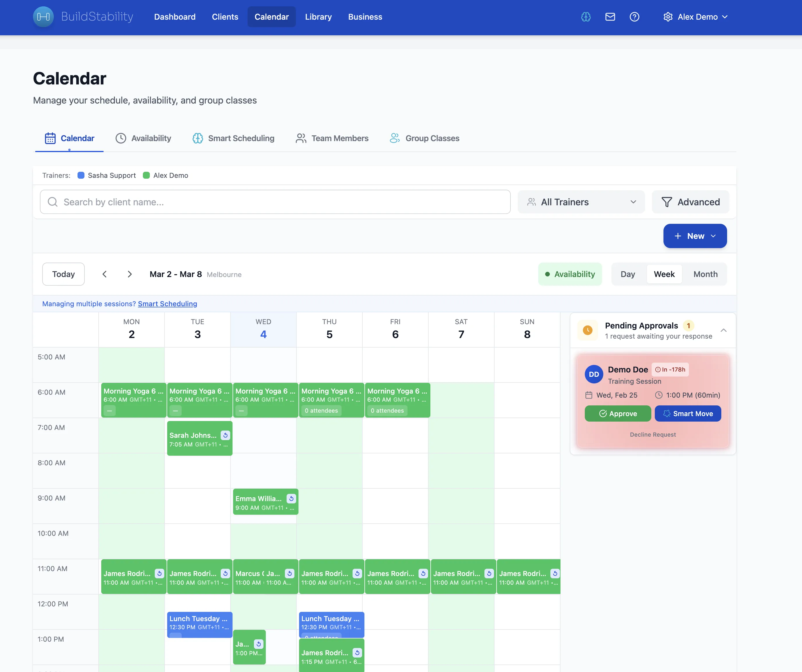Open Thursday Morning Yoga 0 attendees event
The width and height of the screenshot is (802, 672).
tap(331, 400)
